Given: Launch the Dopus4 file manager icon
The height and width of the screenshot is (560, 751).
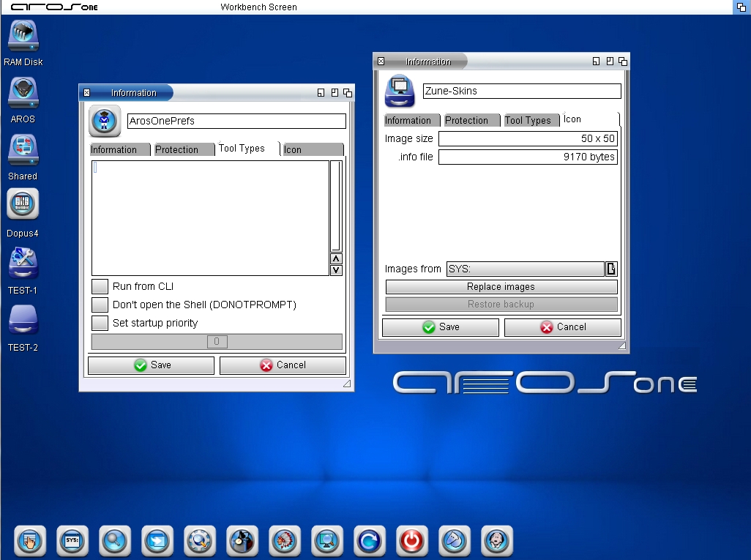Looking at the screenshot, I should pyautogui.click(x=23, y=204).
